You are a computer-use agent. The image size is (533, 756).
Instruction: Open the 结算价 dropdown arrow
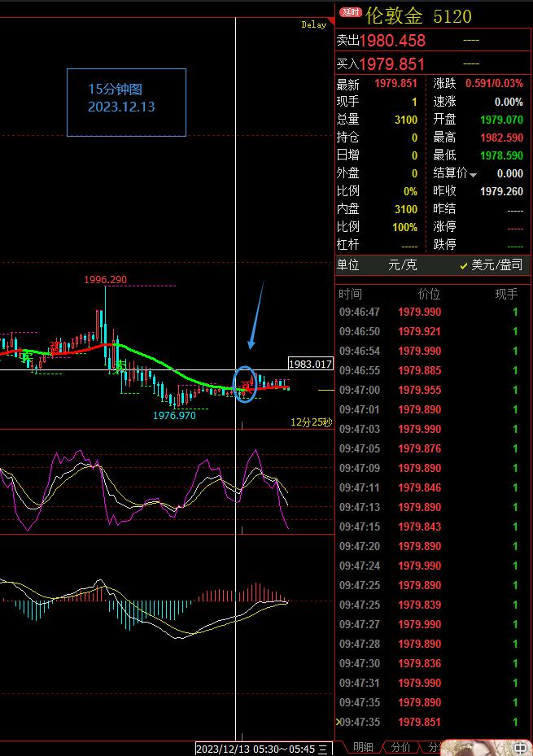(474, 176)
